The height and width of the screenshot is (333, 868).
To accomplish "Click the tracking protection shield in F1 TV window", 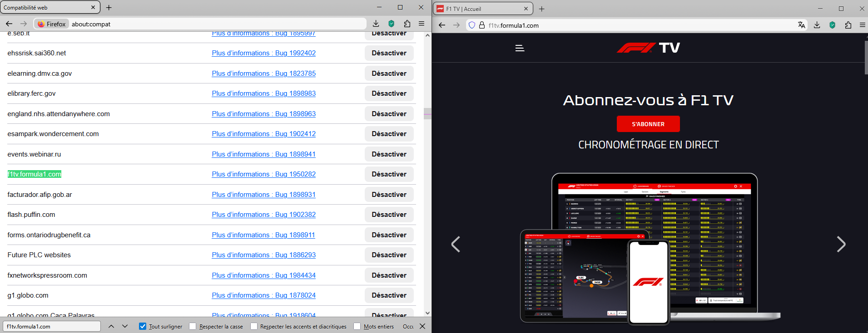I will click(472, 25).
